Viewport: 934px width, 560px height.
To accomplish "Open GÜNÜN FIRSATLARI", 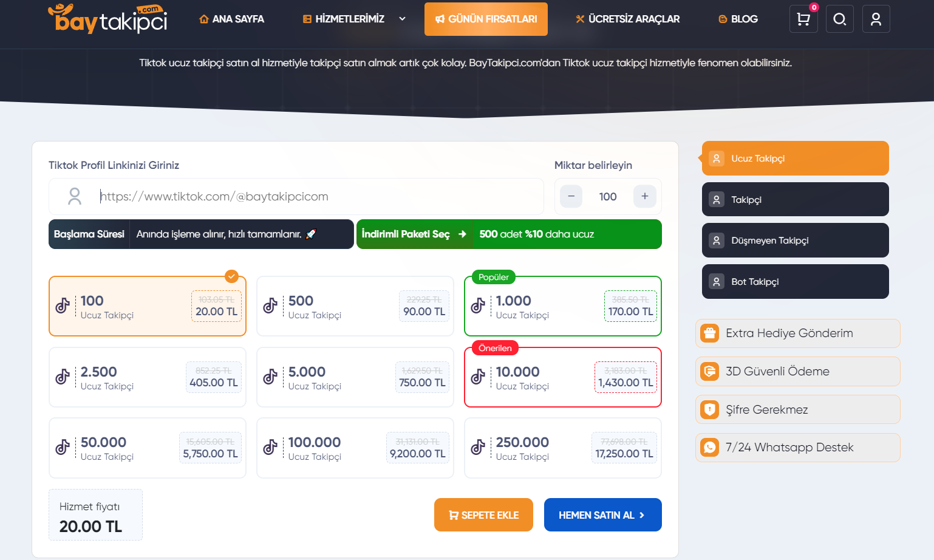I will pos(486,19).
